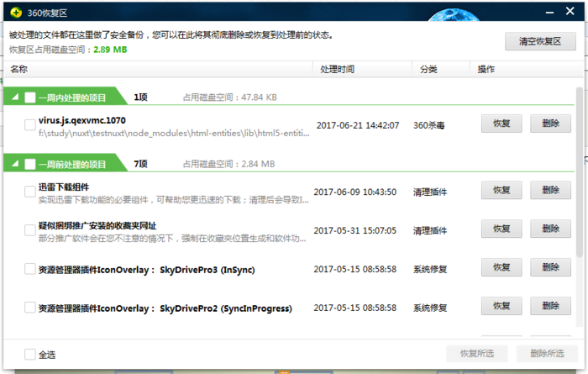Screen dimensions: 588x374
Task: Collapse the 一周内处理的项目 group
Action: (15, 97)
